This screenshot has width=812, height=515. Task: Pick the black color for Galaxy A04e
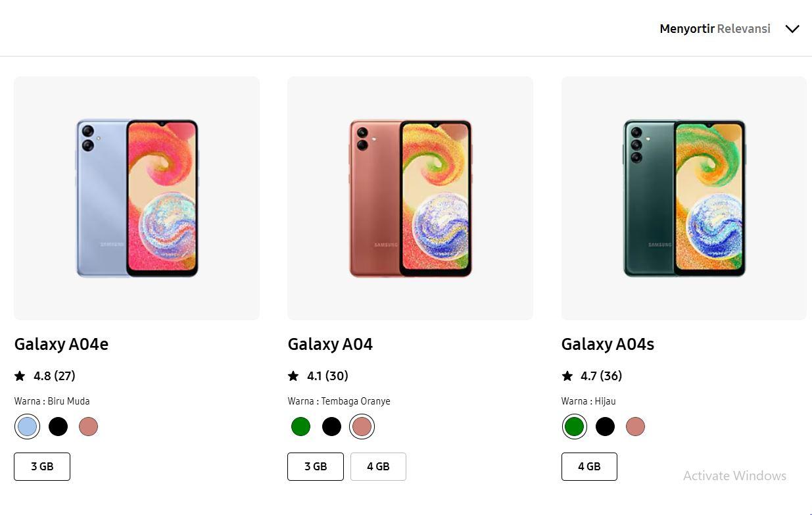coord(58,426)
